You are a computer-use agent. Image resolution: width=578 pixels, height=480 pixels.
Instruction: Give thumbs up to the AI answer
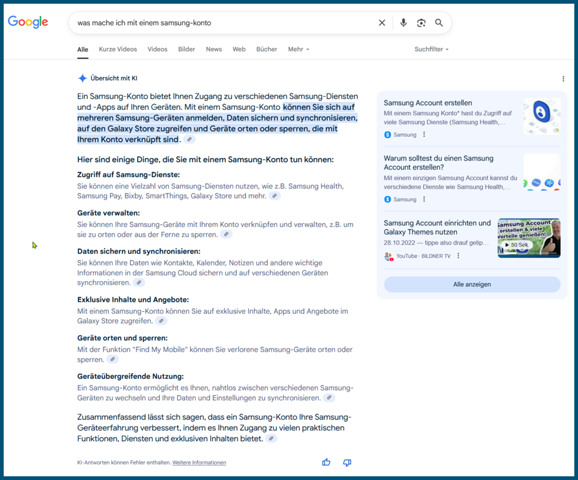326,462
